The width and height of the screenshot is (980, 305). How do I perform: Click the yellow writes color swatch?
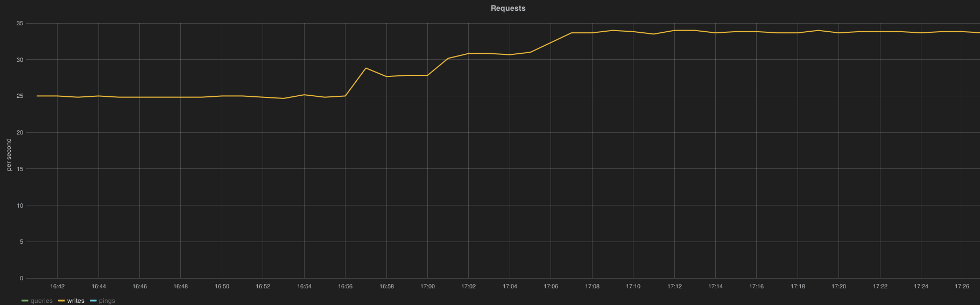point(61,301)
